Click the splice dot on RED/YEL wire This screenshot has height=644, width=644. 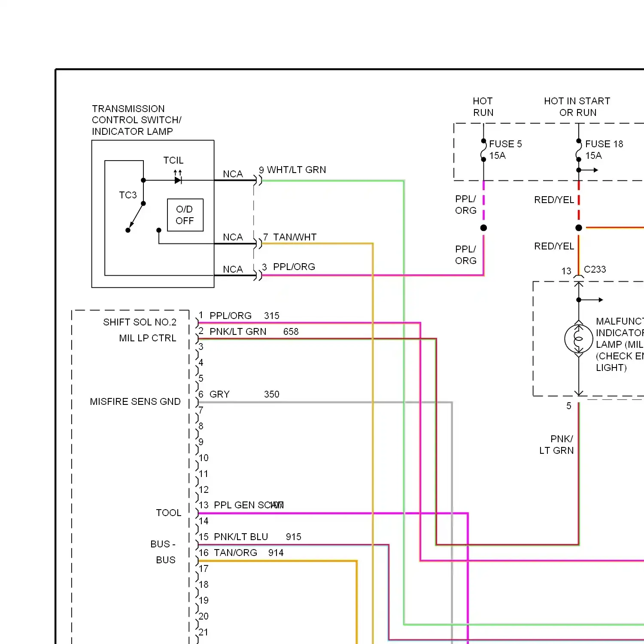pos(579,228)
